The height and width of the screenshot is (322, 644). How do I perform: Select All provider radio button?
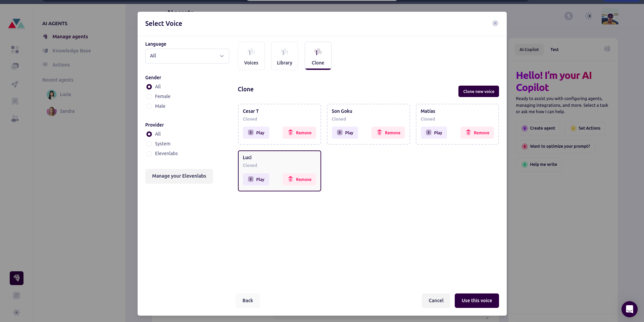tap(149, 134)
